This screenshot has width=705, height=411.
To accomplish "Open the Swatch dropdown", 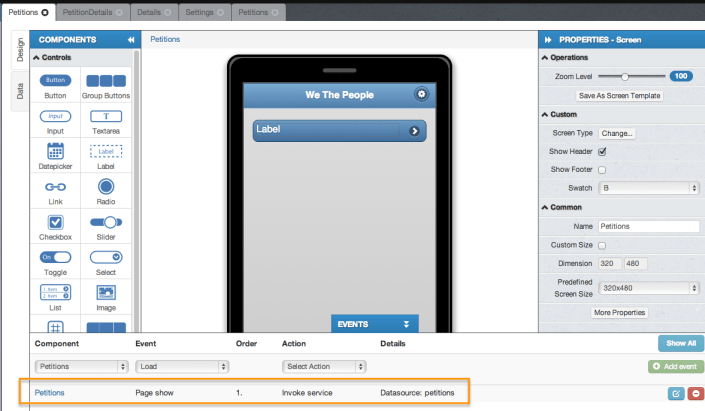I will (647, 188).
